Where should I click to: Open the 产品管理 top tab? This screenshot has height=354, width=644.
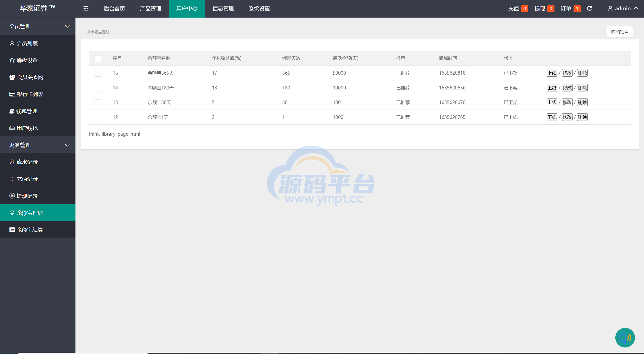(x=151, y=9)
